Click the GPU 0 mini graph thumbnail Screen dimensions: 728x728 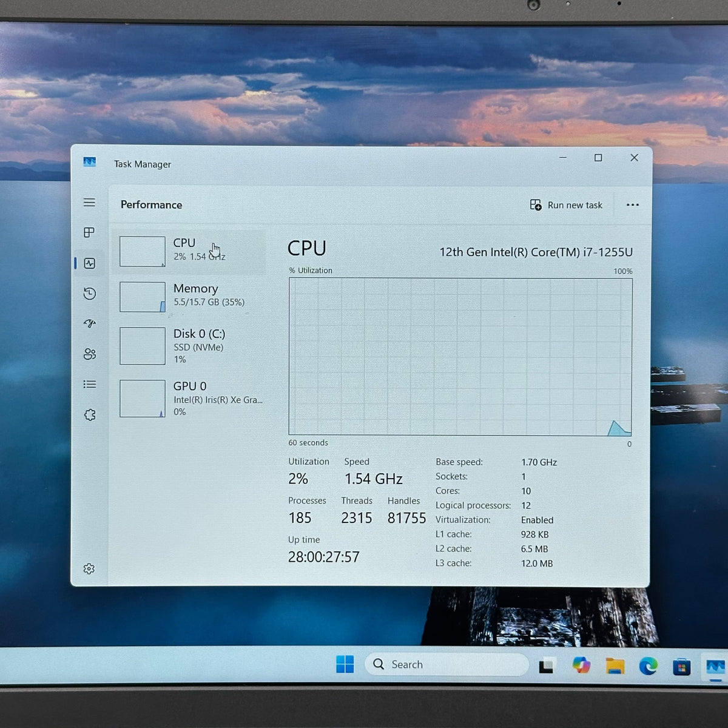tap(143, 398)
